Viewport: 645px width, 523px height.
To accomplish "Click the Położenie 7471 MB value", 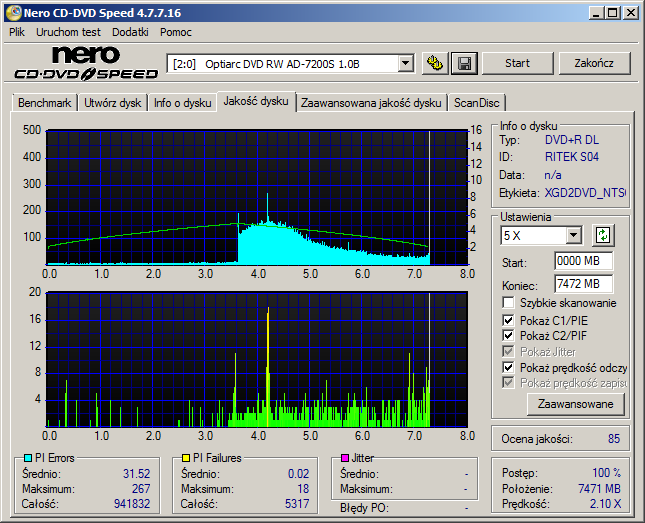I will 599,489.
